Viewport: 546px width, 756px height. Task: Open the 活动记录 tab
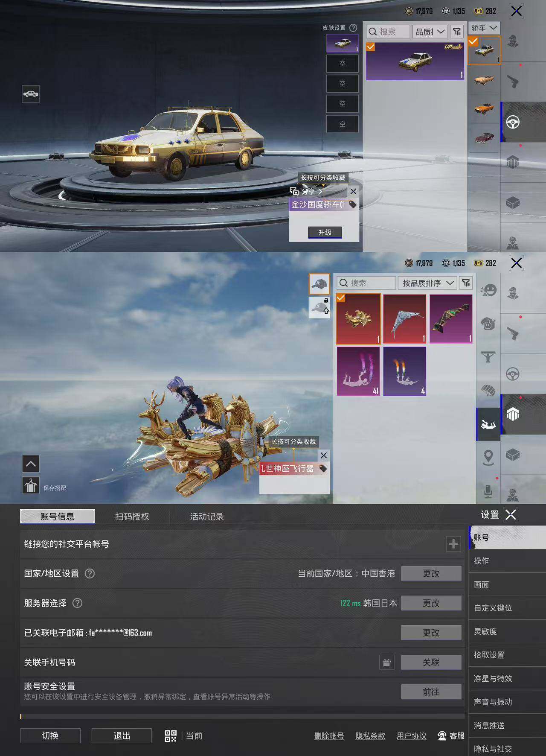pos(207,516)
